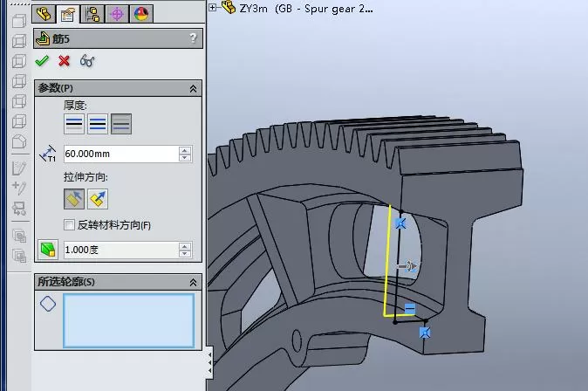Select both-sides thickness option

(x=98, y=124)
